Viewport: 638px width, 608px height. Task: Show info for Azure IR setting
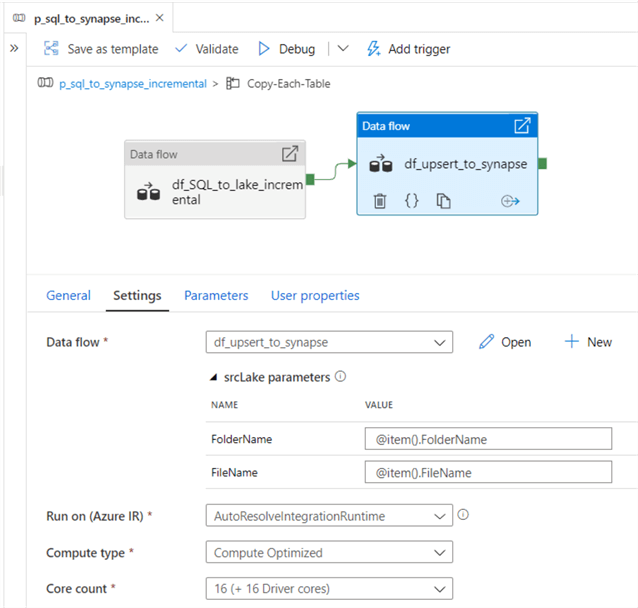pyautogui.click(x=463, y=515)
